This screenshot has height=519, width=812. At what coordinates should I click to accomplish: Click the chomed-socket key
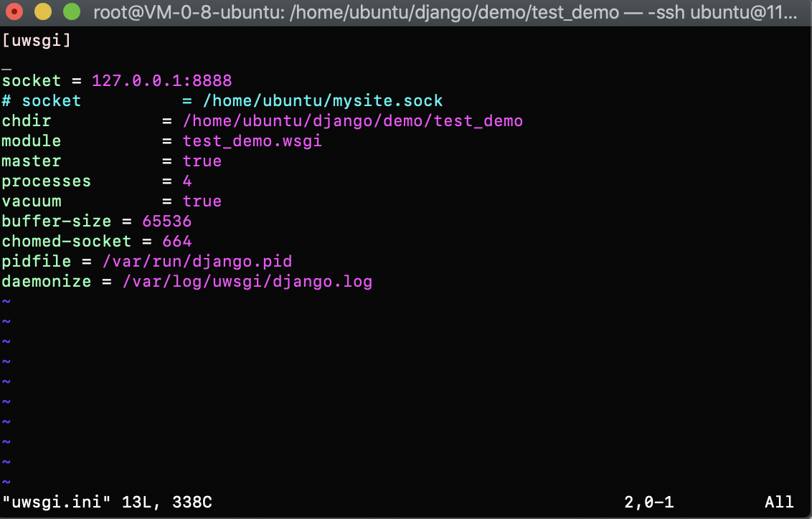(66, 241)
